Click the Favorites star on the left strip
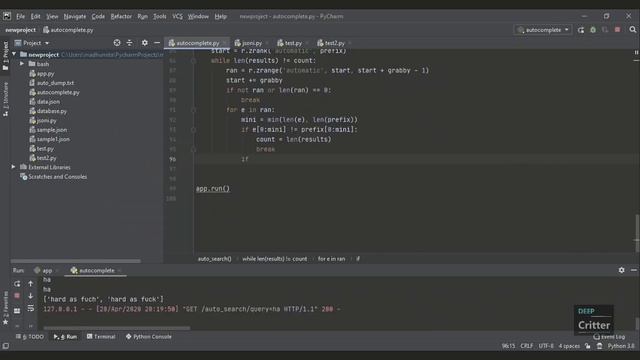Screen dimensions: 640x360 5,322
